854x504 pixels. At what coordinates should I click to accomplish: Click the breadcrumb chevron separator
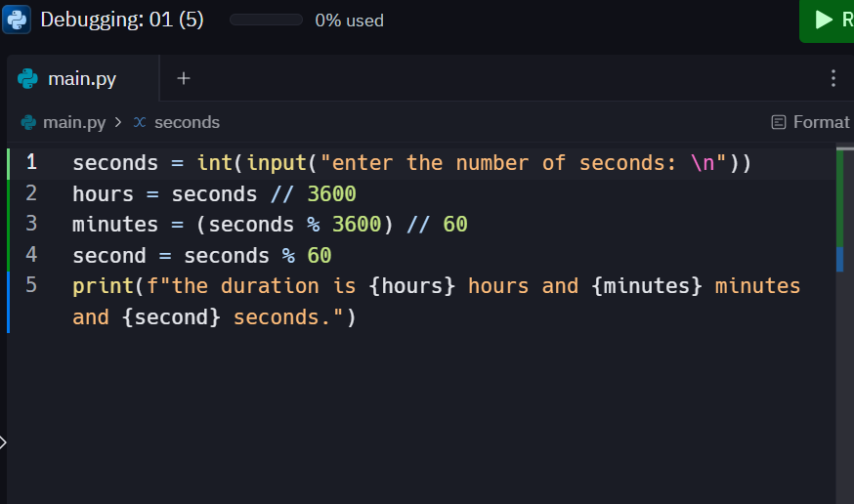tap(118, 122)
